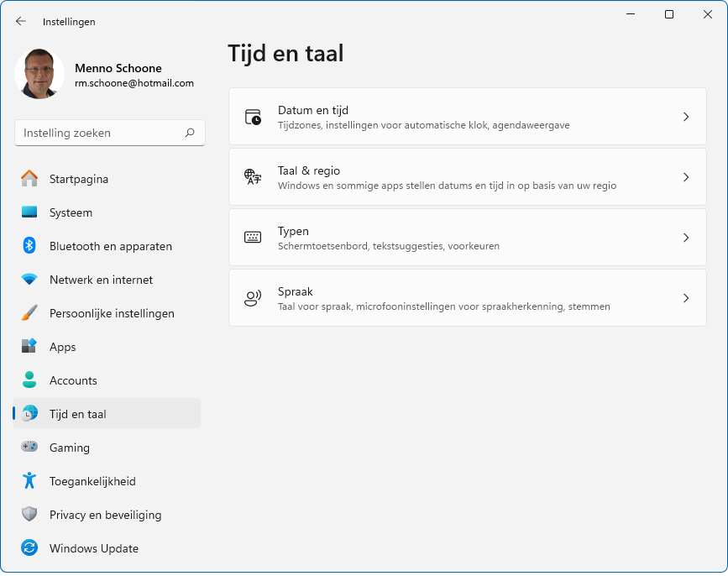Open the Apps settings label
The height and width of the screenshot is (576, 728).
tap(63, 347)
